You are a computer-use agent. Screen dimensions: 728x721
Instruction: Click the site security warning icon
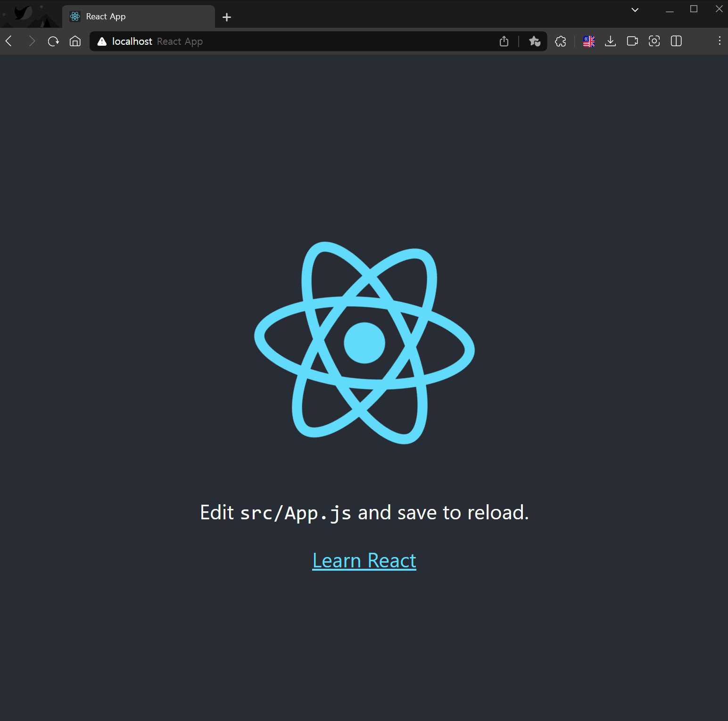click(102, 41)
